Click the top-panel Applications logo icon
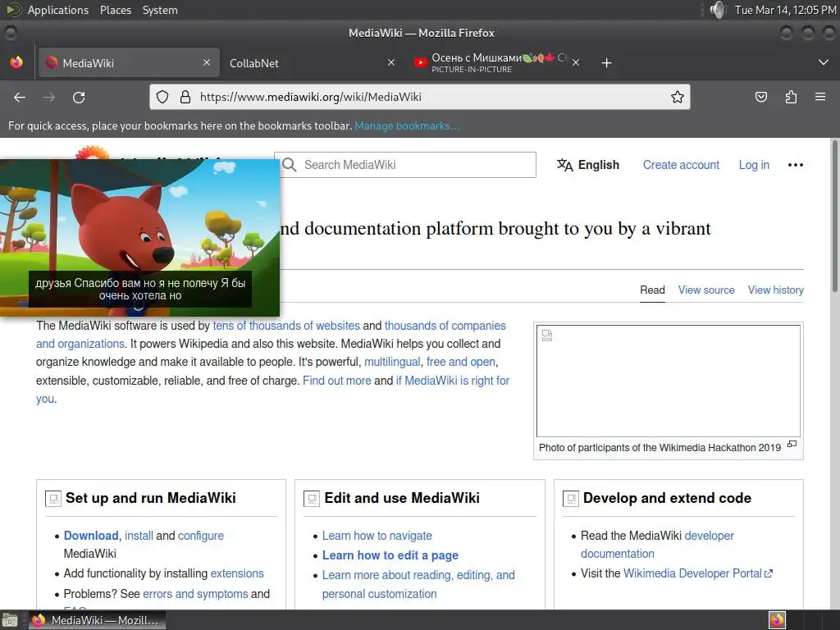Screen dimensions: 840x630 click(14, 10)
